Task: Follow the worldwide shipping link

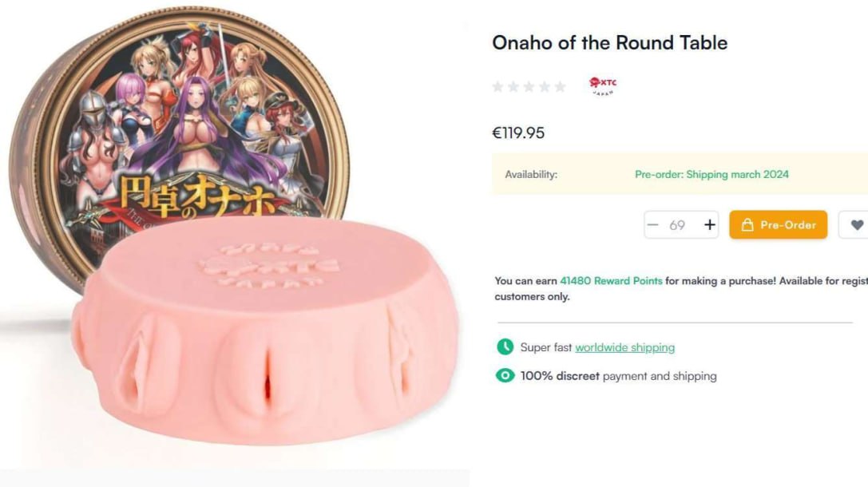Action: click(x=624, y=347)
